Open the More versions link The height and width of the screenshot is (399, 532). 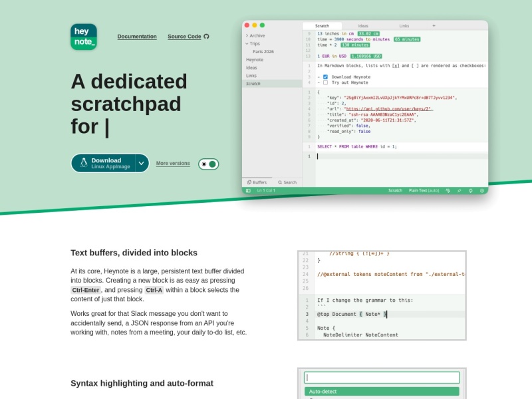click(173, 163)
